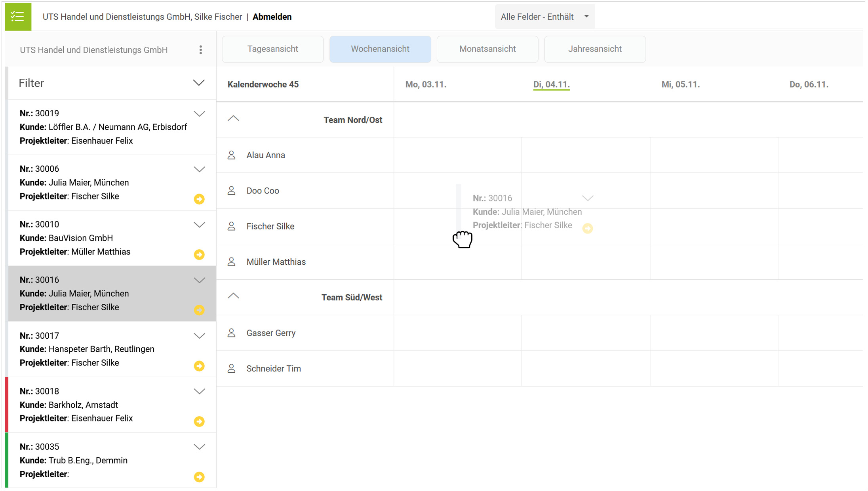Click yellow arrow on project 30035
Screen dimensions: 868x491
(199, 477)
